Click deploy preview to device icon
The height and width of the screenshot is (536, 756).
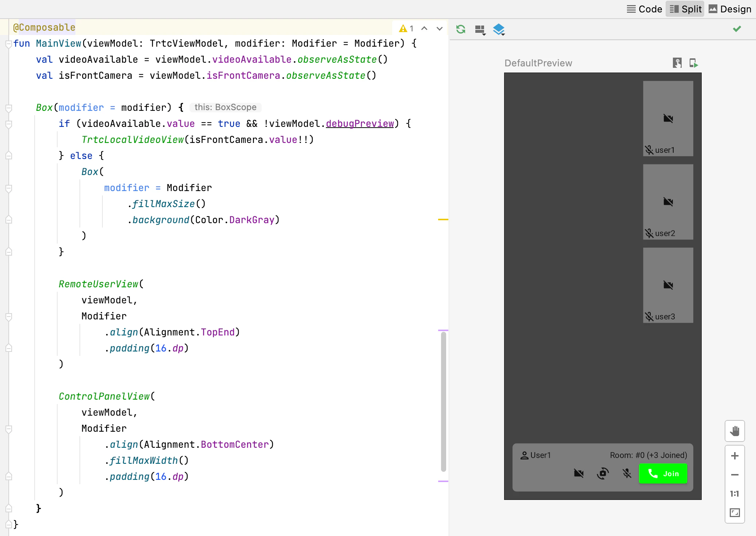point(693,63)
